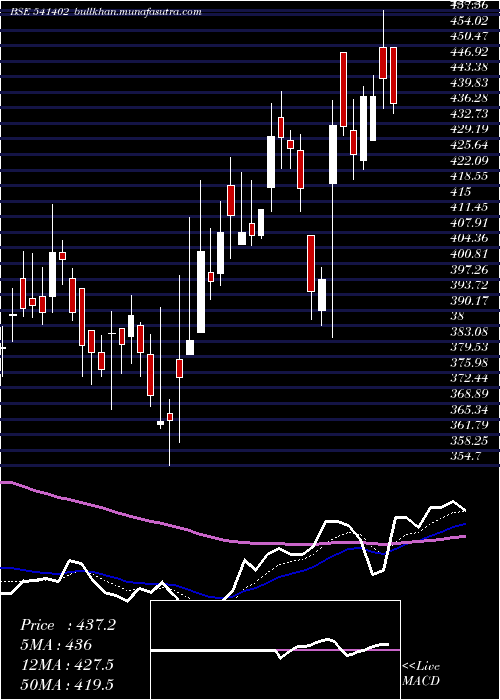Select the 415 axis value
500x700 pixels.
tap(462, 192)
